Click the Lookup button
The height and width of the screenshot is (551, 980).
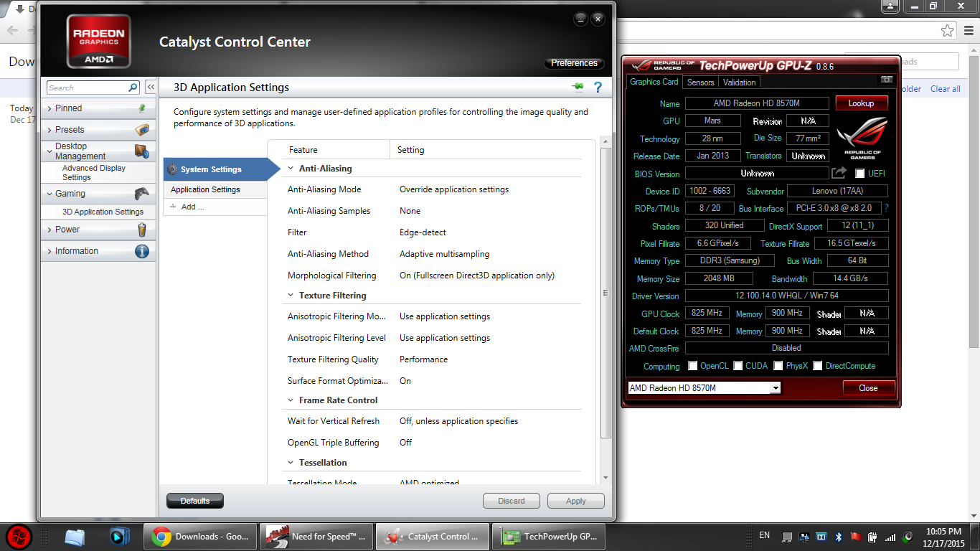(861, 103)
